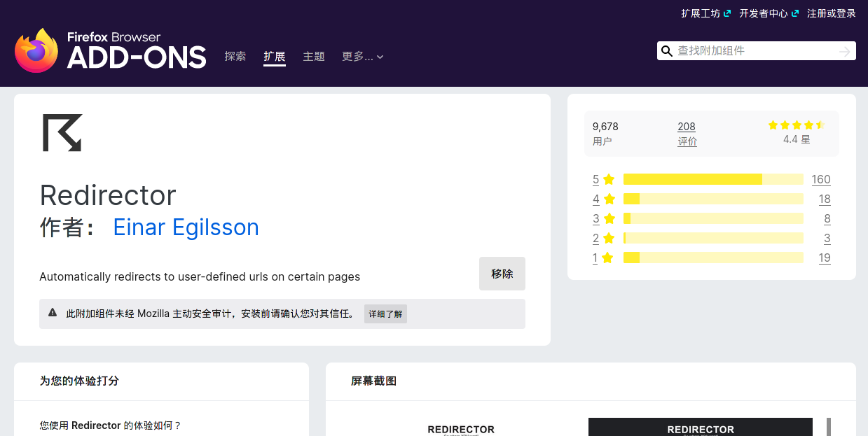Click the number 1 rating row label
This screenshot has height=436, width=868.
[x=595, y=258]
